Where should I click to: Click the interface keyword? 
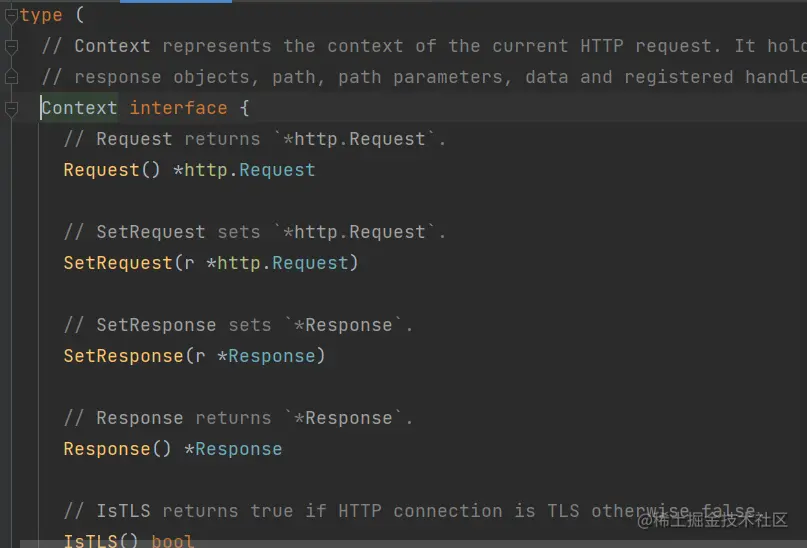178,108
